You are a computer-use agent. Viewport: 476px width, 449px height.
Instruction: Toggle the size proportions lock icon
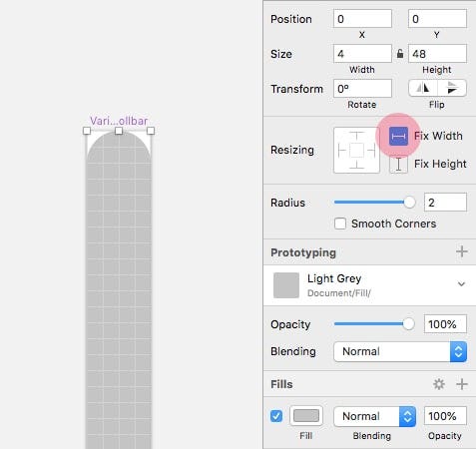(x=400, y=53)
